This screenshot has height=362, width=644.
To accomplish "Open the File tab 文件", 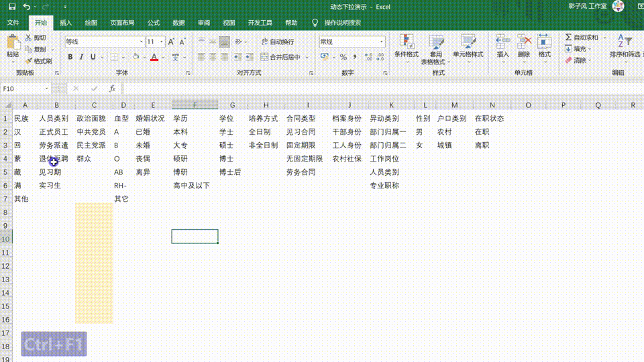I will [x=13, y=23].
